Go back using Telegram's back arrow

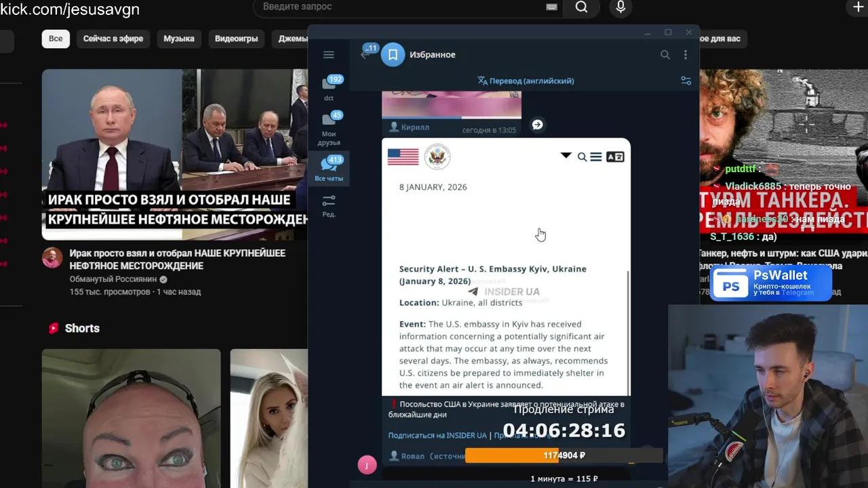366,55
